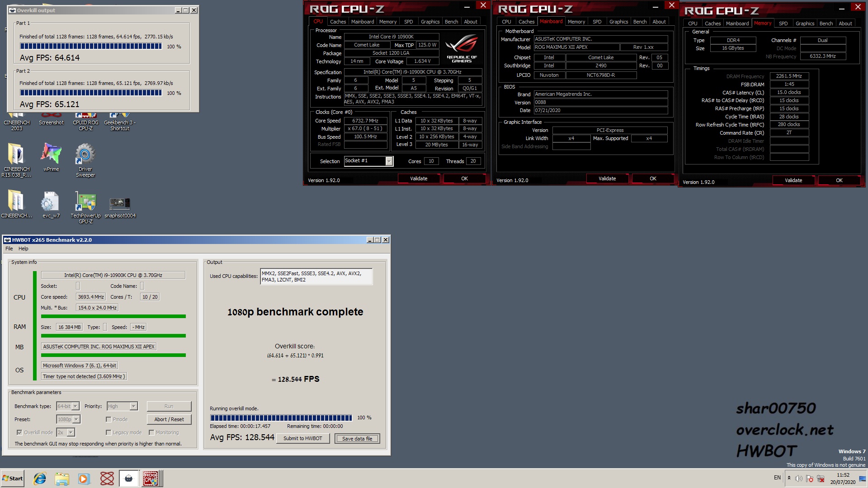Open the File menu in HWBOT x265
Viewport: 868px width, 488px height.
point(9,249)
